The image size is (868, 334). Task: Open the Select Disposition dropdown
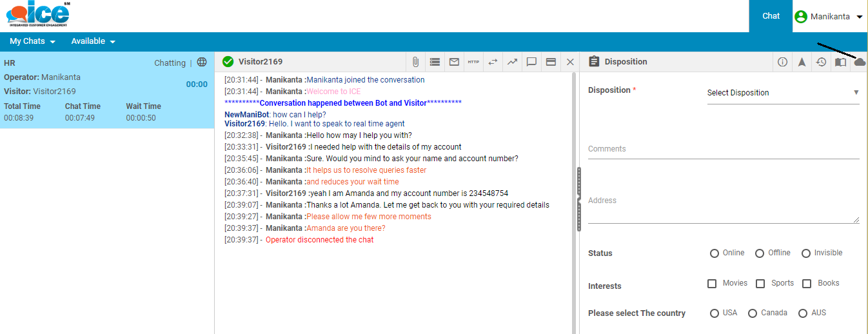point(783,93)
